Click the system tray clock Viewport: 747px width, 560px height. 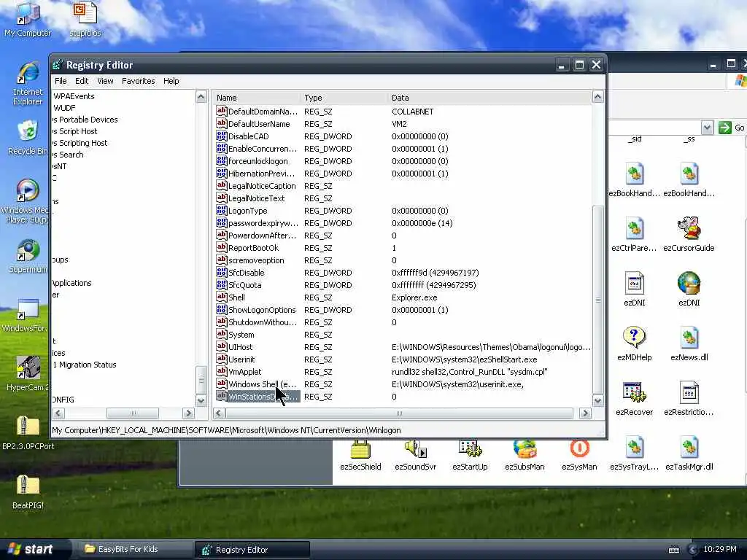click(720, 549)
